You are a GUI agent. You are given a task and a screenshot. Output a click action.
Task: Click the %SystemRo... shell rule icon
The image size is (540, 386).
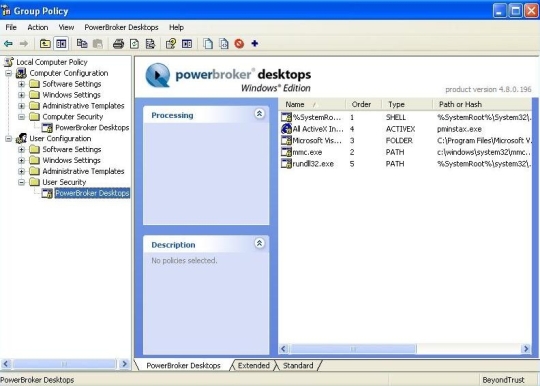pos(286,117)
